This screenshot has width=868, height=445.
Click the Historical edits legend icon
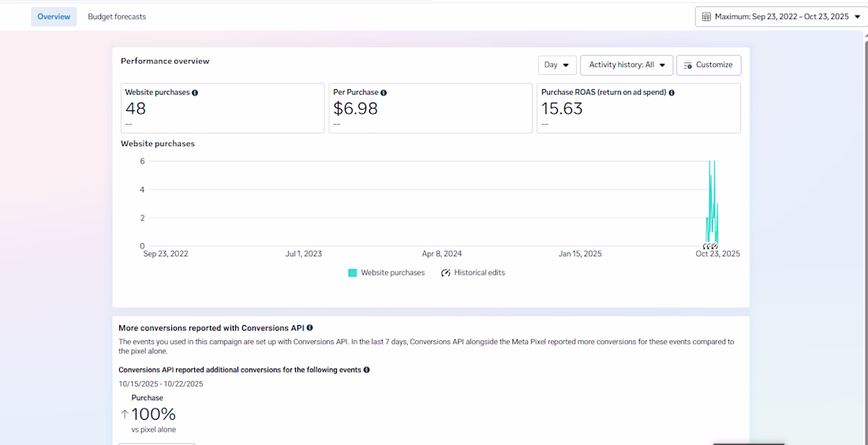[446, 273]
